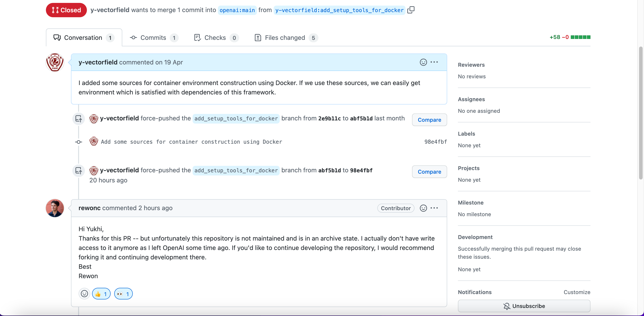The image size is (644, 316).
Task: Add emoji reaction to y-vectorfield's comment
Action: (423, 62)
